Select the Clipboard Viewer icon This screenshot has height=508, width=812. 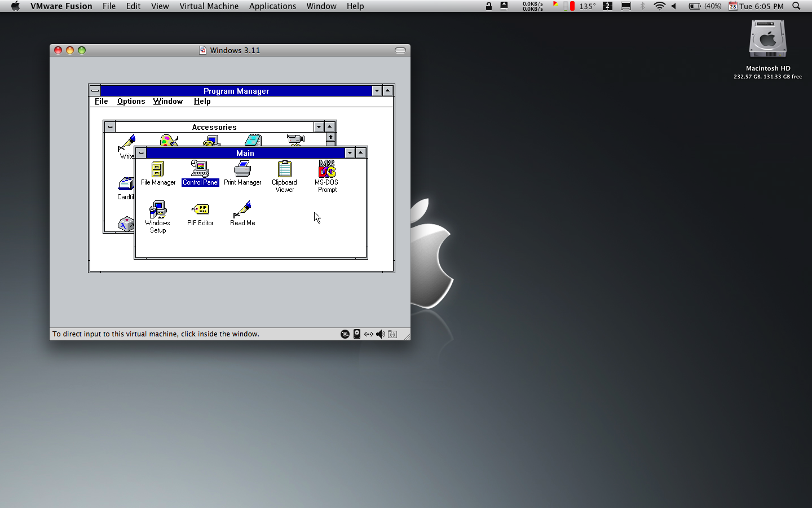click(285, 176)
